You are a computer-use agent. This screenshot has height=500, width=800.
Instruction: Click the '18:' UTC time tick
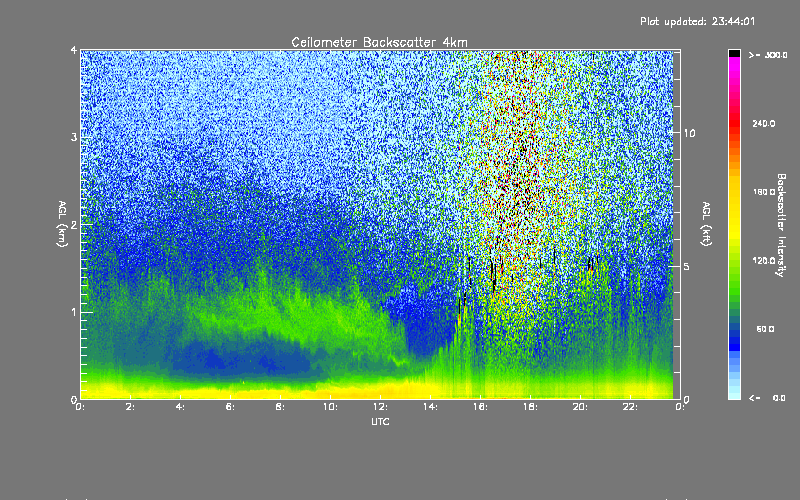click(530, 407)
